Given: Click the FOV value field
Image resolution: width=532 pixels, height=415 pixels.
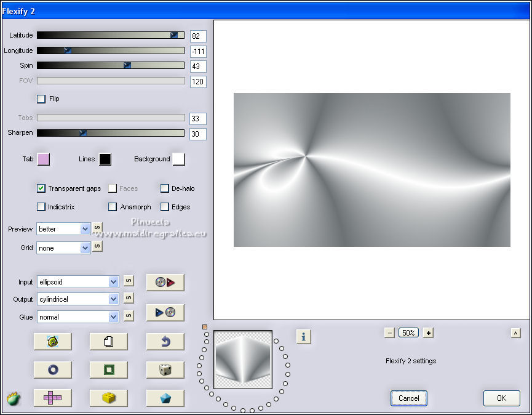Looking at the screenshot, I should (198, 81).
